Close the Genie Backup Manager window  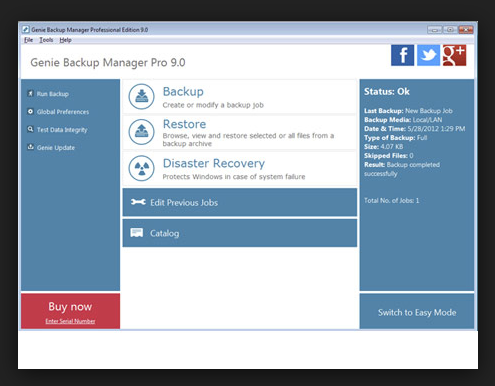point(466,30)
